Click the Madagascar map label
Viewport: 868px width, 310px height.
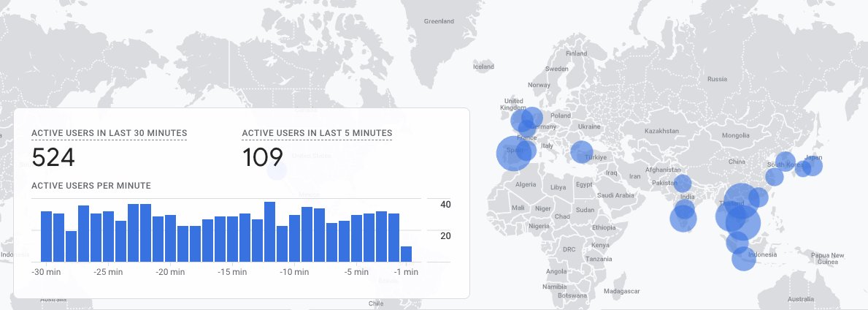(622, 291)
